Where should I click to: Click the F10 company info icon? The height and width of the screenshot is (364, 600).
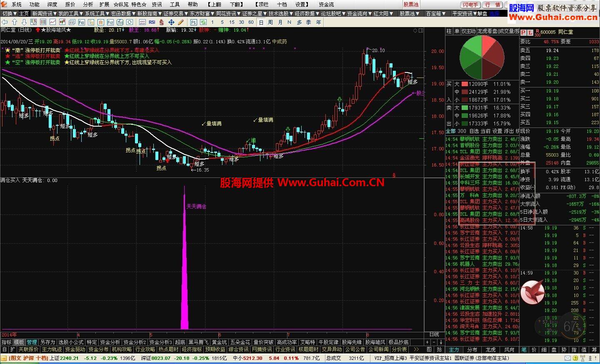click(x=82, y=22)
